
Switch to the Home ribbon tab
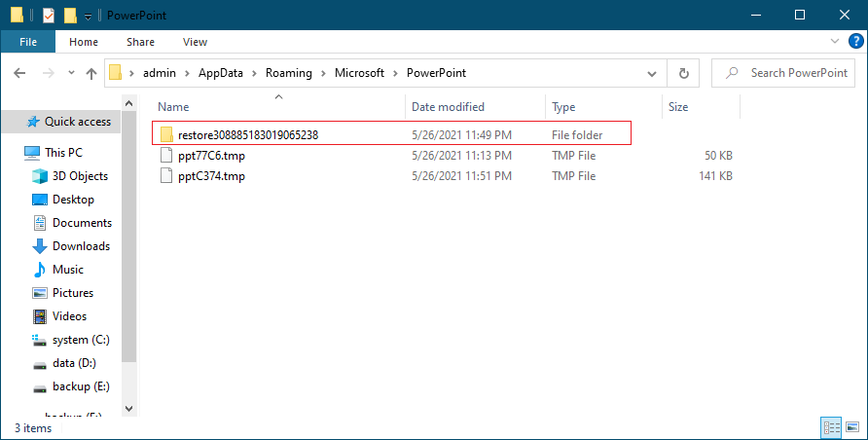coord(84,42)
